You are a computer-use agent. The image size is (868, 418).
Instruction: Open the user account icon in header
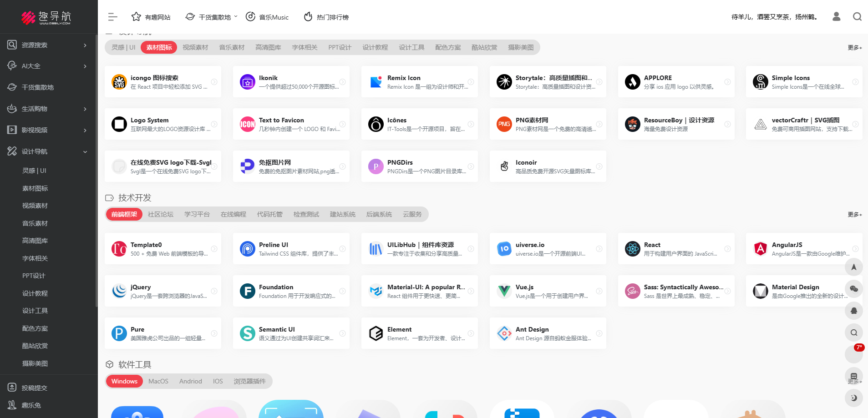coord(836,17)
